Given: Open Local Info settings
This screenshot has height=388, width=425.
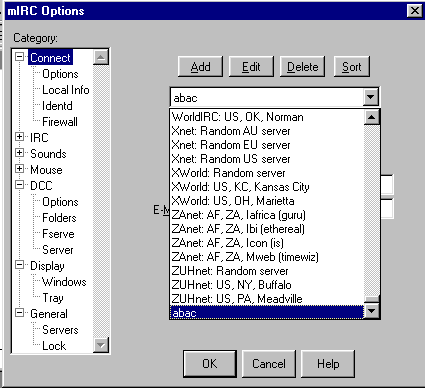Looking at the screenshot, I should 66,90.
